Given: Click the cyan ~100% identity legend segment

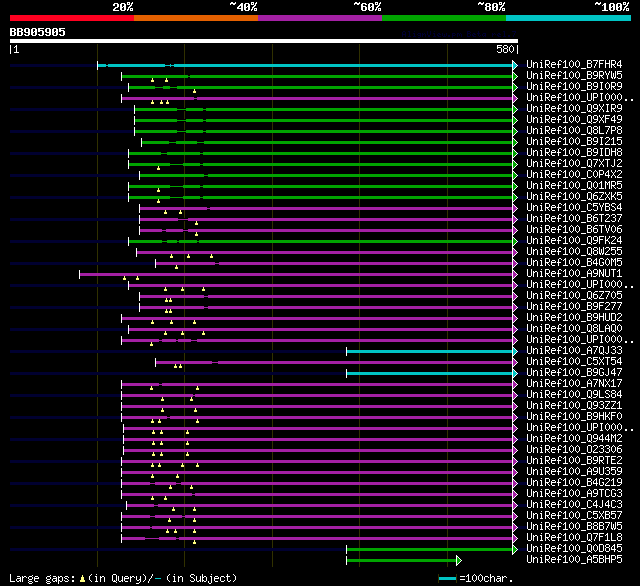Looking at the screenshot, I should tap(569, 18).
